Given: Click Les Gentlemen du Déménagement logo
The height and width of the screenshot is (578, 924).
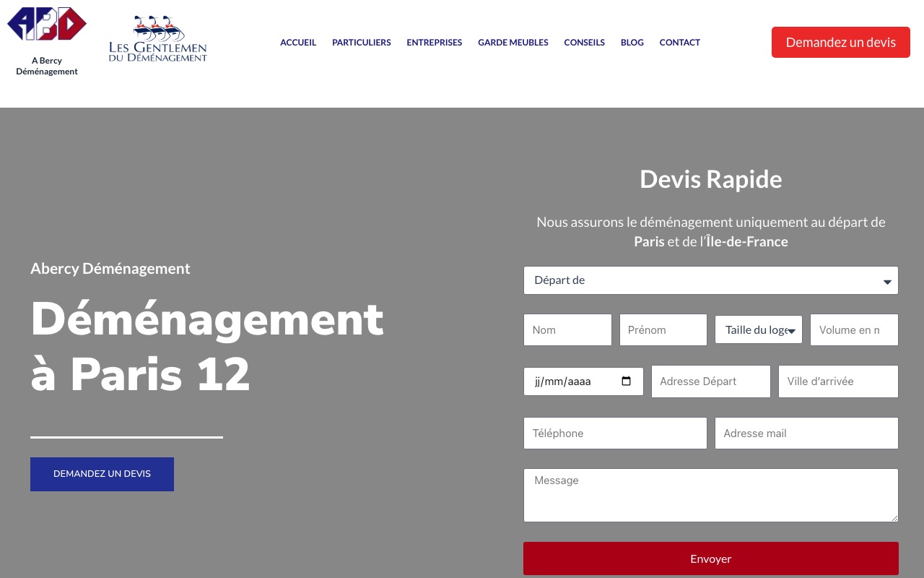Looking at the screenshot, I should [x=158, y=40].
